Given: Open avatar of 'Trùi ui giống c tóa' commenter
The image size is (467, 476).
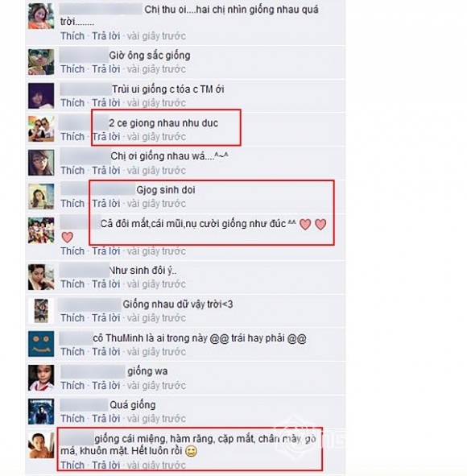Looking at the screenshot, I should point(41,96).
